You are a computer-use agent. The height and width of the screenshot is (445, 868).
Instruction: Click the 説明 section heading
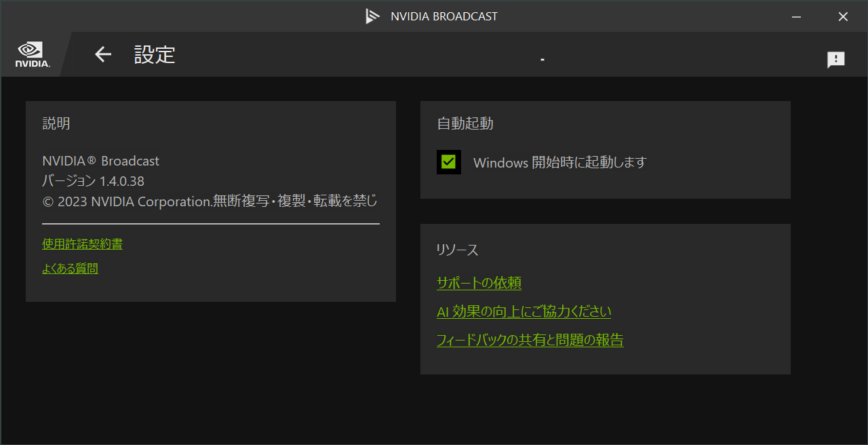[56, 123]
